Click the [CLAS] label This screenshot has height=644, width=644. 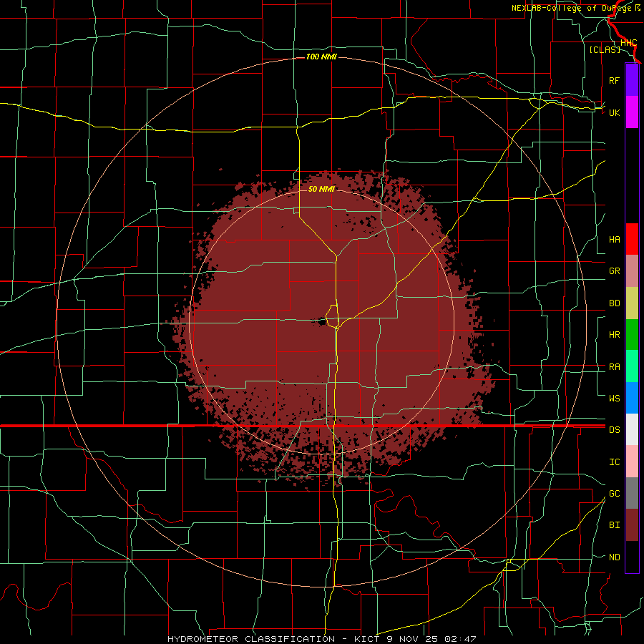[605, 49]
